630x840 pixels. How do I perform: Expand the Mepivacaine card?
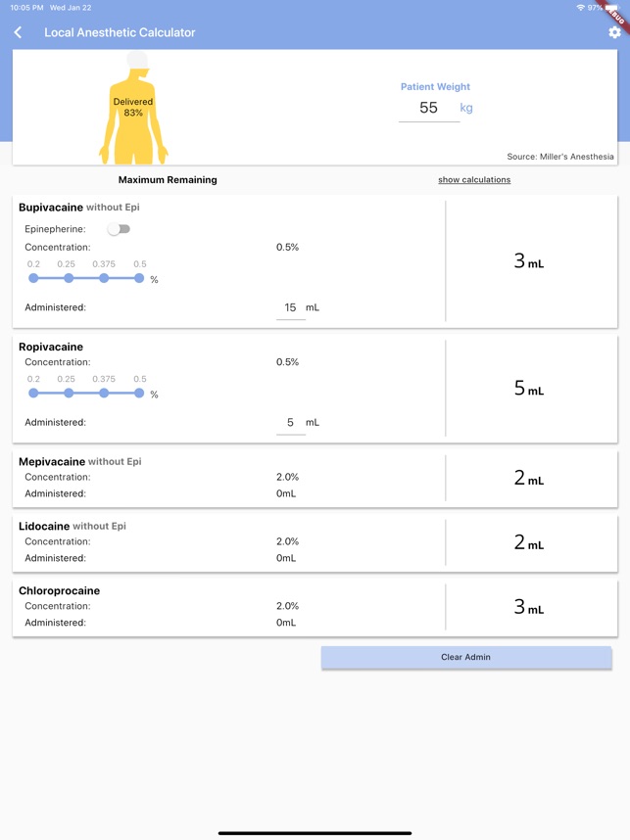click(x=227, y=478)
